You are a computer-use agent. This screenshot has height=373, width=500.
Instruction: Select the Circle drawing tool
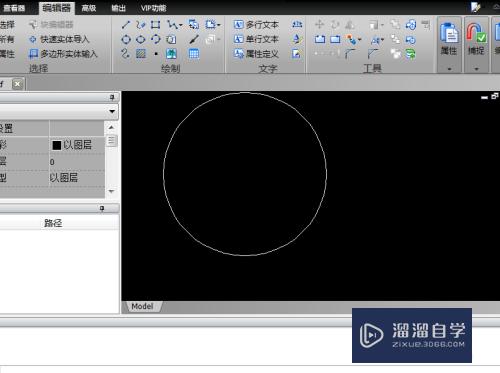pos(126,39)
